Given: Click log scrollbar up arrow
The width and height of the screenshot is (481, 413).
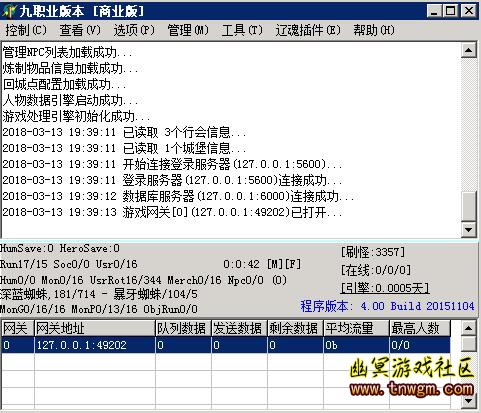Looking at the screenshot, I should [468, 50].
